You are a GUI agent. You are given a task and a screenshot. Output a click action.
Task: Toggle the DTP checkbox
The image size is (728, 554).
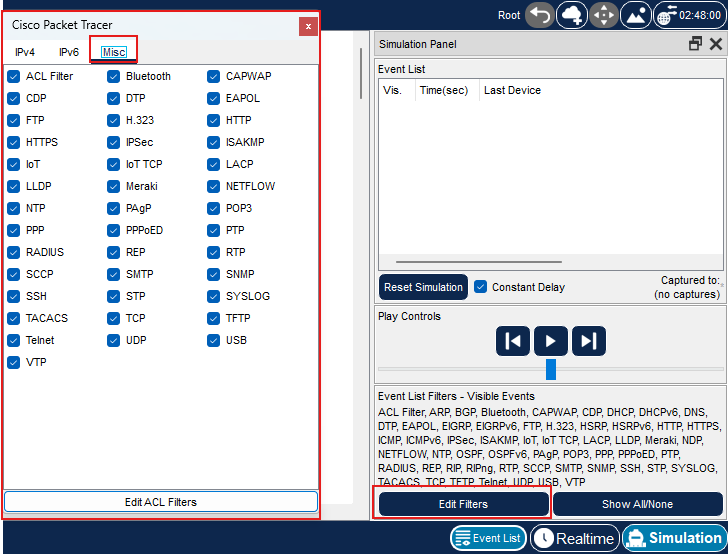pos(113,98)
